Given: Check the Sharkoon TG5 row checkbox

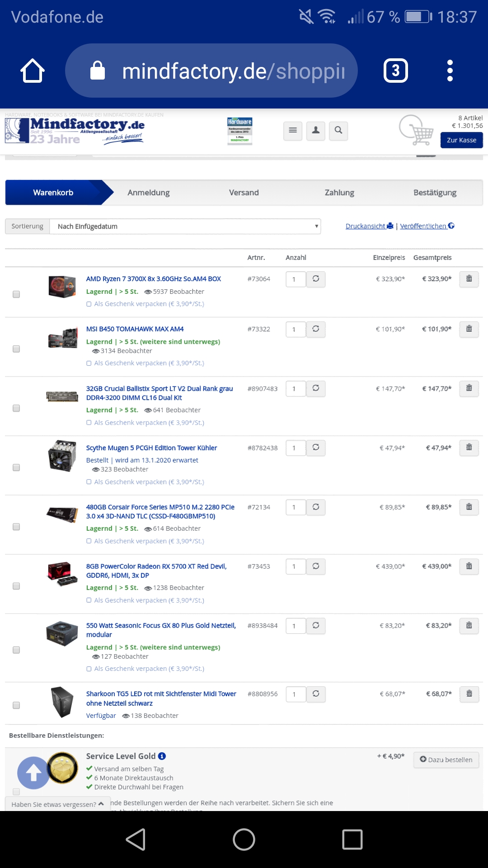Looking at the screenshot, I should click(16, 705).
